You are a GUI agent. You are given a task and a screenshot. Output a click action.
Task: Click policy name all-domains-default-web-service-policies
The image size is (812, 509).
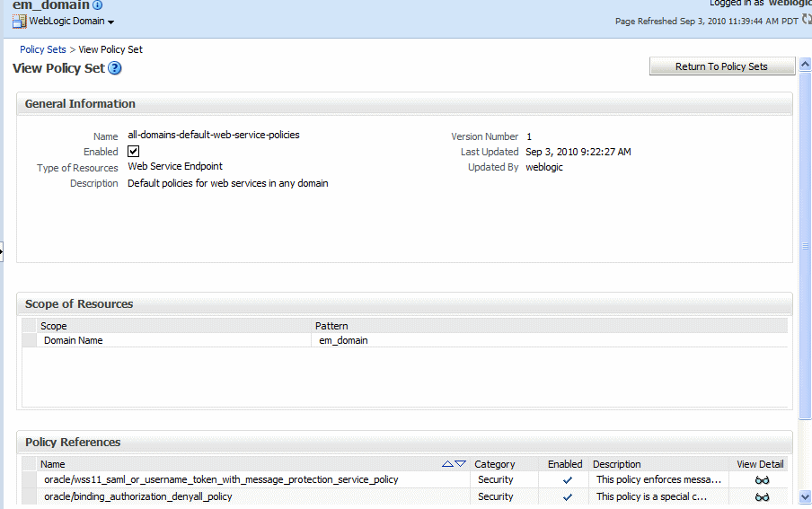[214, 135]
